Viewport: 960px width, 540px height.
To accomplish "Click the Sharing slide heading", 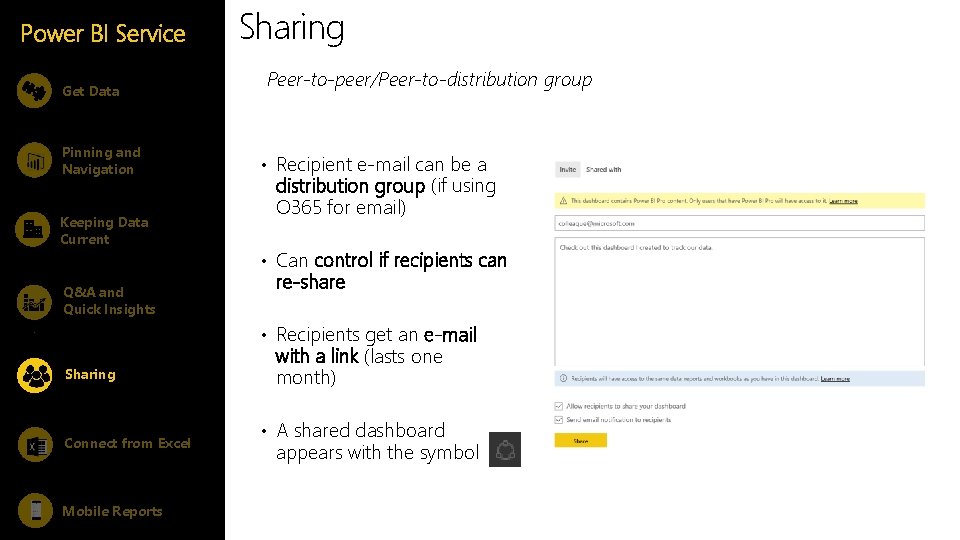I will pos(291,28).
